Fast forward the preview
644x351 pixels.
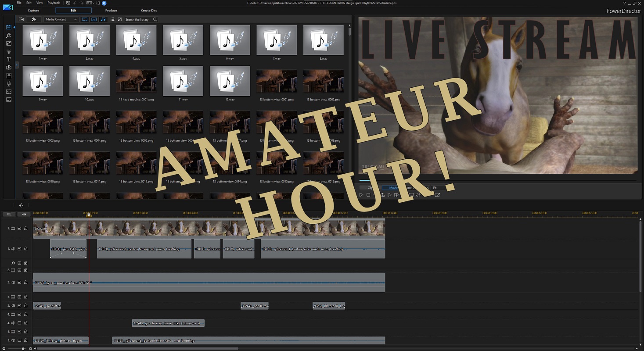click(396, 195)
